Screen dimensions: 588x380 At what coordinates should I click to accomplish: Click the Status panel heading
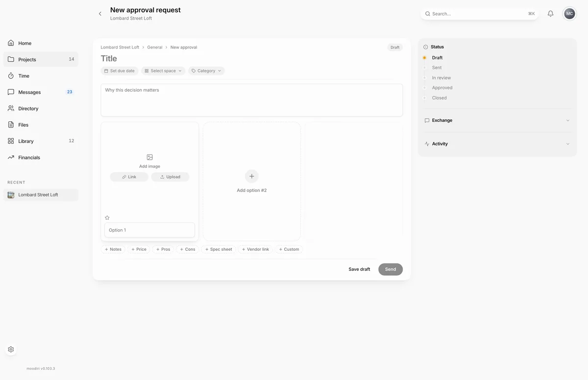point(437,47)
